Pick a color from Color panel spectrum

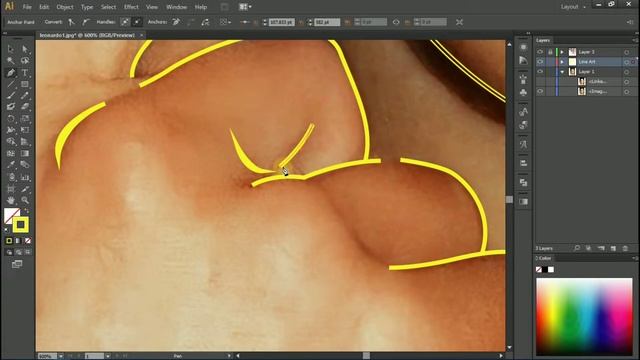(584, 316)
